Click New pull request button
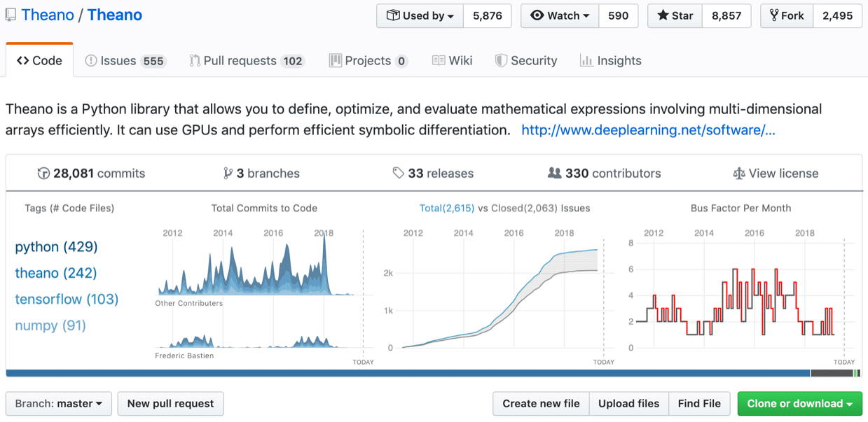The width and height of the screenshot is (868, 422). pyautogui.click(x=171, y=404)
